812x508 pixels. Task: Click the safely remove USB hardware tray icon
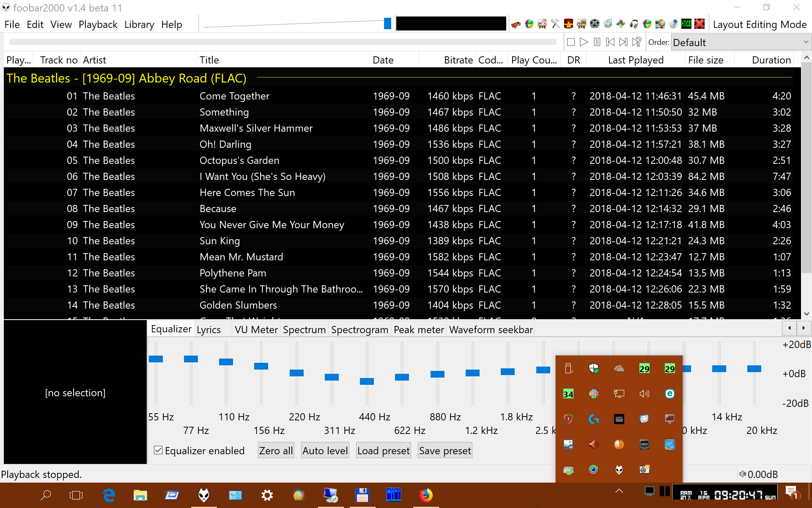pyautogui.click(x=569, y=368)
